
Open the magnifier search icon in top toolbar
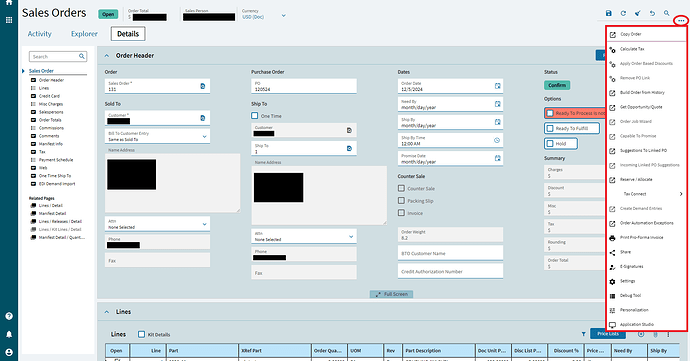667,13
